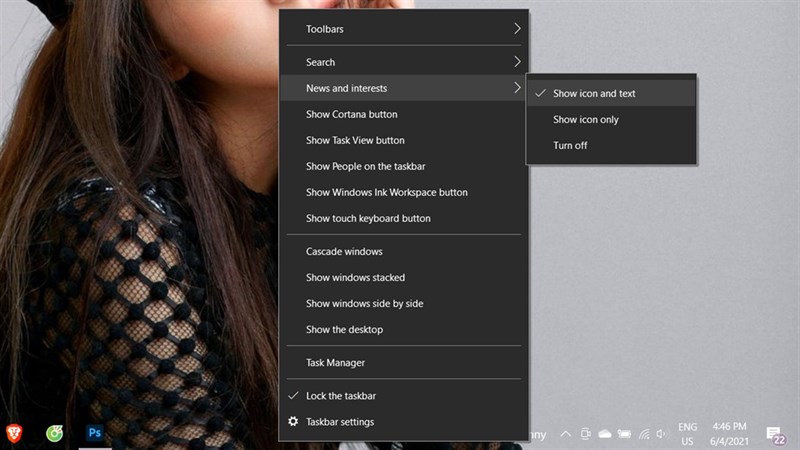This screenshot has width=800, height=450.
Task: Expand the Toolbars submenu arrow
Action: 517,29
